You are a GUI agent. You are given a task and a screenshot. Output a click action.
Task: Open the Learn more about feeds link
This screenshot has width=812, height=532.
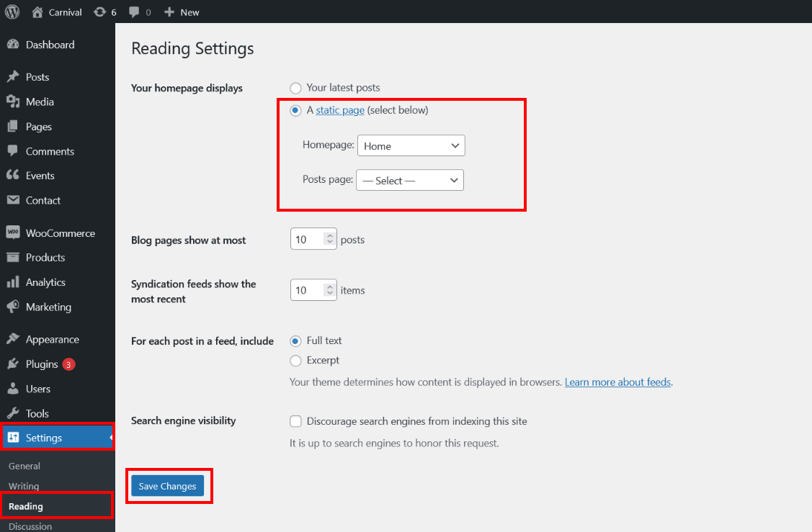pos(617,382)
